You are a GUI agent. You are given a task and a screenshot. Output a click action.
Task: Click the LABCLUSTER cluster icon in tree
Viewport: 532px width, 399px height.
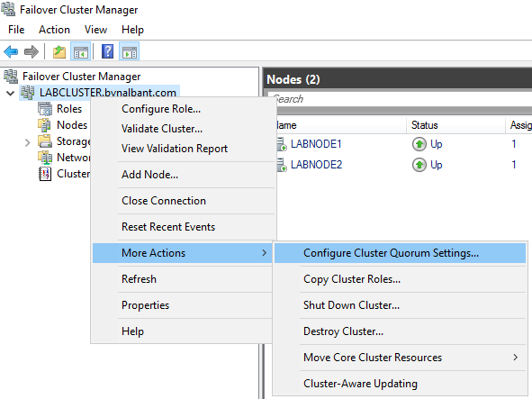(x=28, y=93)
